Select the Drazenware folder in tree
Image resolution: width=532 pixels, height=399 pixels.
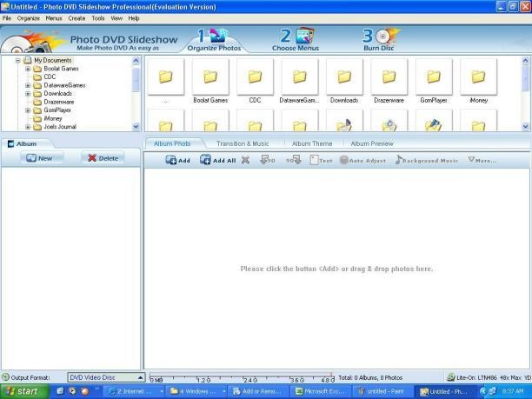coord(59,102)
